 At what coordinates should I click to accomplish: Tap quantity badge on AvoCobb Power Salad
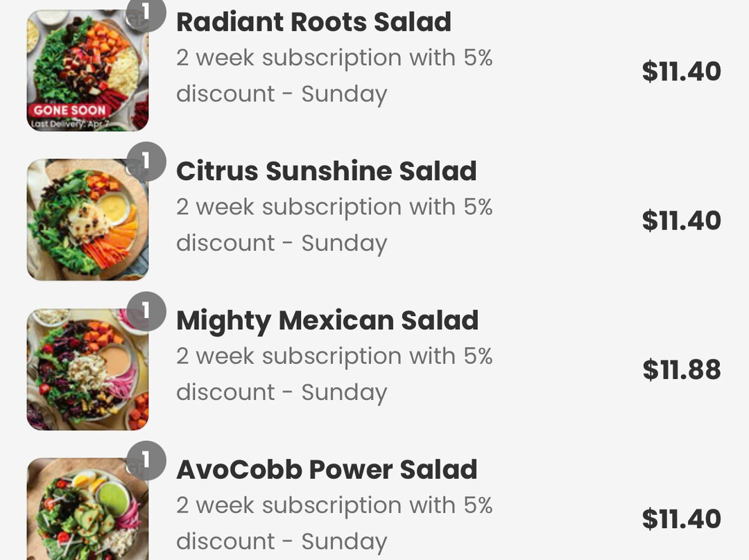146,461
